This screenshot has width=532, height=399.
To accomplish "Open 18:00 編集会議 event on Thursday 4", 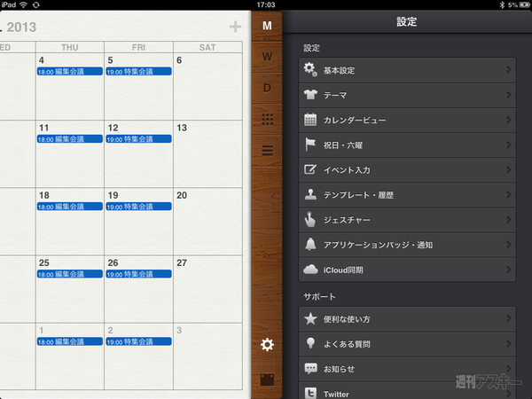I will 69,71.
